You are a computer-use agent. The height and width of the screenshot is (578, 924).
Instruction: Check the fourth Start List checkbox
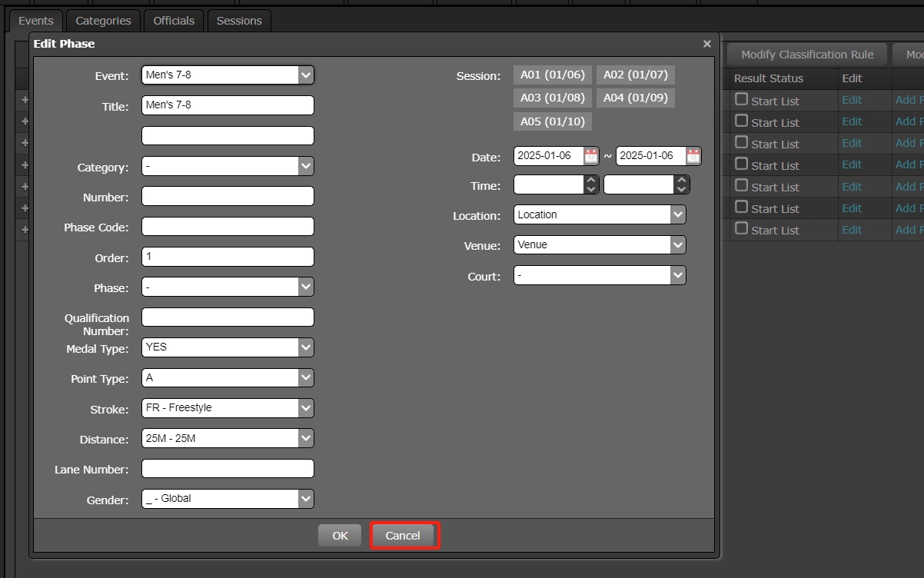(741, 164)
